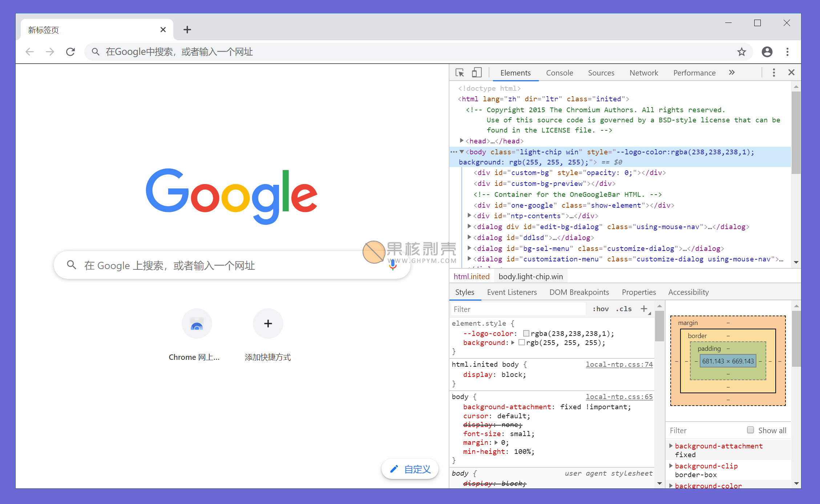Select the one-google div line
The width and height of the screenshot is (820, 504).
click(x=574, y=205)
